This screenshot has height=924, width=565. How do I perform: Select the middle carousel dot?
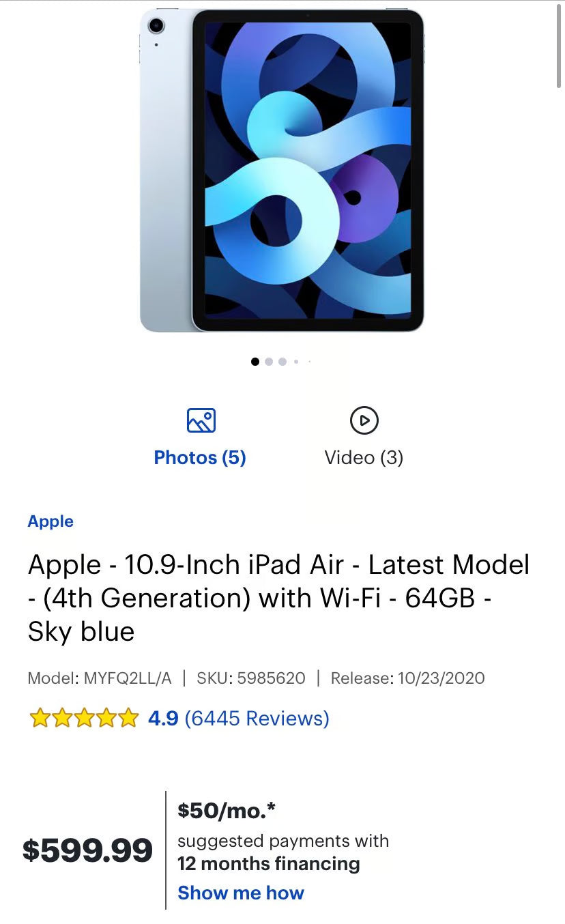click(282, 362)
